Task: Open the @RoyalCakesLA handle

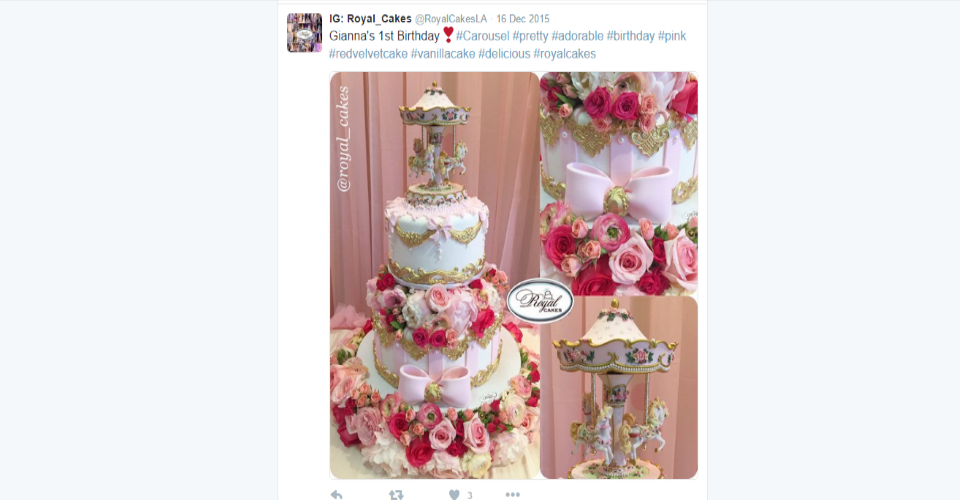Action: click(451, 19)
